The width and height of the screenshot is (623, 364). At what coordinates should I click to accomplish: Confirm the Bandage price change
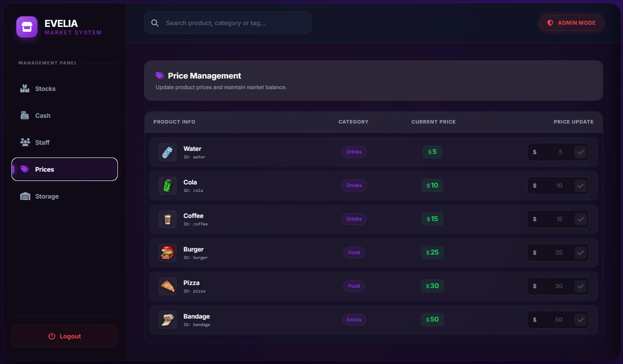click(581, 319)
